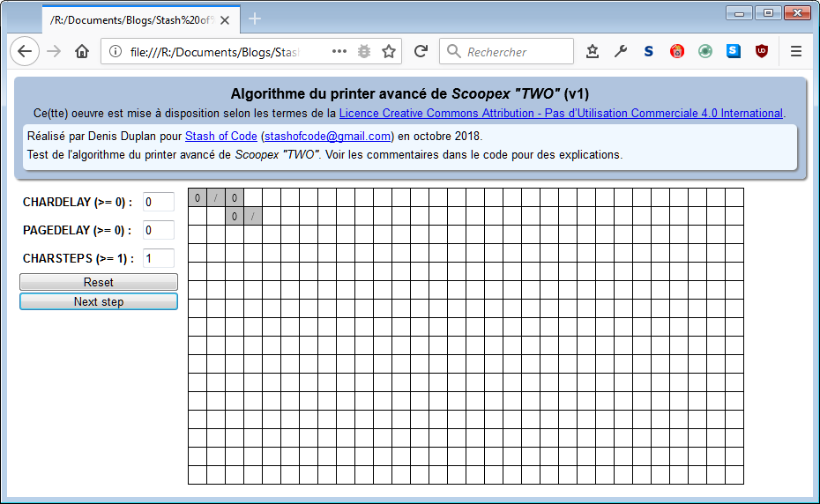Screen dimensions: 820x504
Task: Click the CHARDELAY input field
Action: [159, 203]
